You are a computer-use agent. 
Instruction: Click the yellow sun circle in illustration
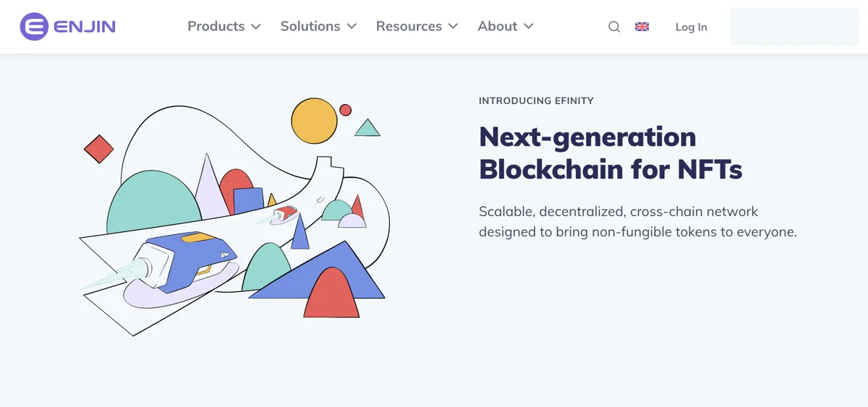[x=315, y=121]
